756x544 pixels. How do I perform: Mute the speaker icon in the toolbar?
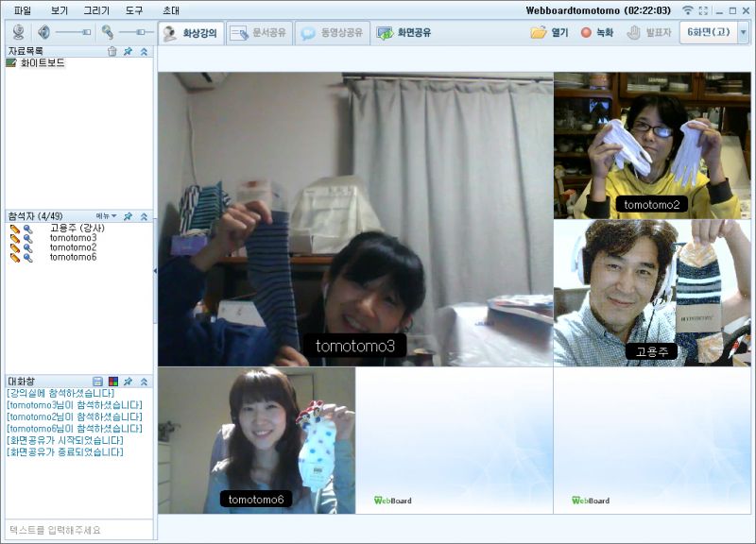(x=43, y=32)
